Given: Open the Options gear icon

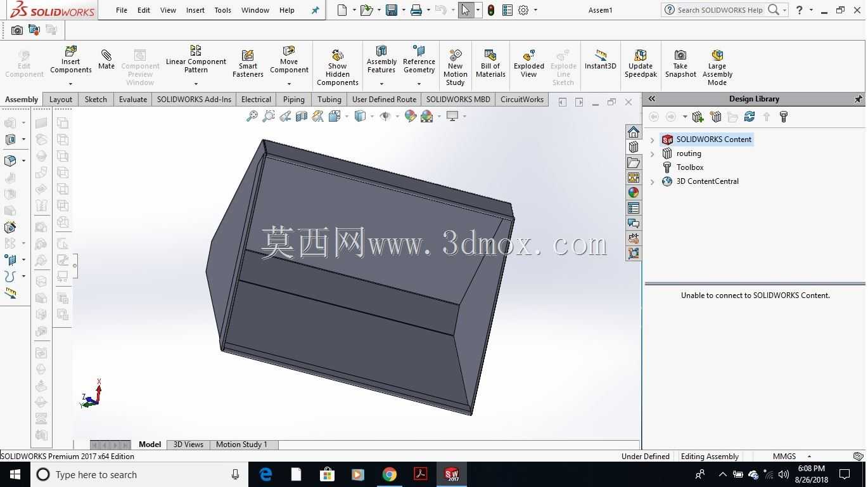Looking at the screenshot, I should tap(523, 10).
